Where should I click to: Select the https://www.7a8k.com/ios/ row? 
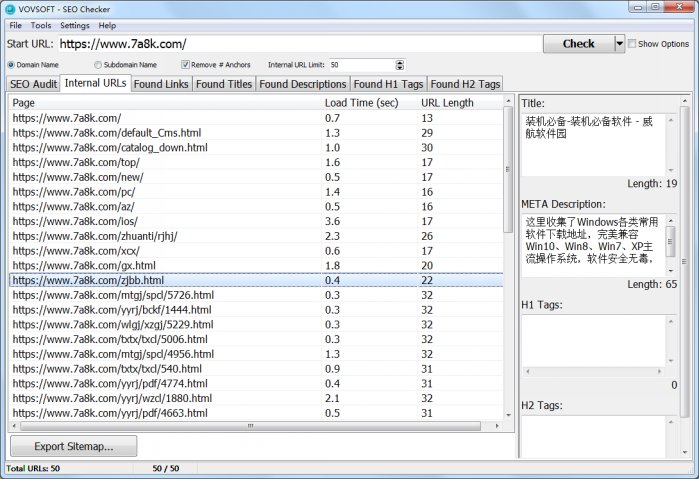click(256, 221)
